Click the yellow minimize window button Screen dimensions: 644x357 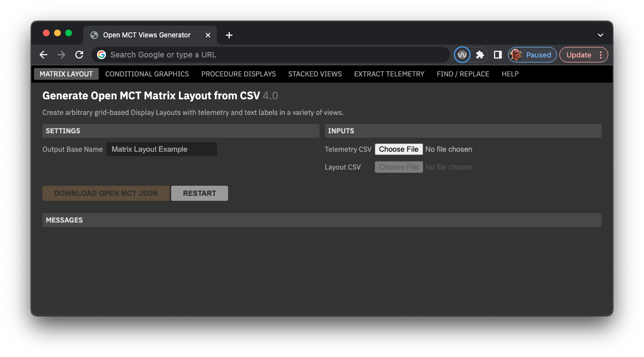coord(57,33)
